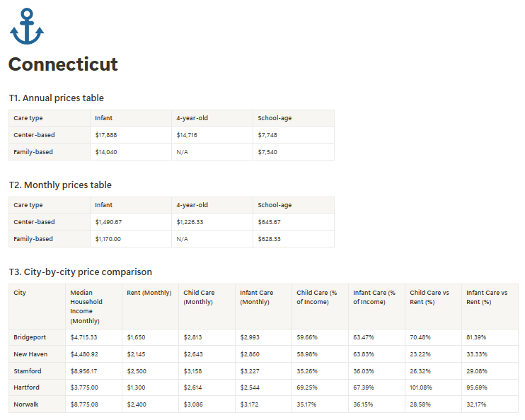The width and height of the screenshot is (525, 420).
Task: Click the N/A cell in annual Family-based row
Action: (212, 152)
